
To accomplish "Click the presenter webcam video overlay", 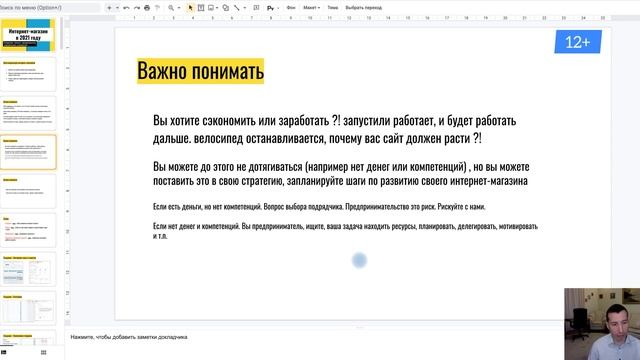I will 602,324.
